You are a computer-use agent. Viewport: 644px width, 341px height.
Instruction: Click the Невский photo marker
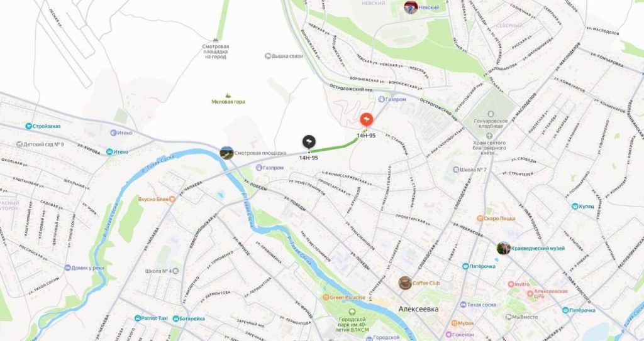coord(411,7)
